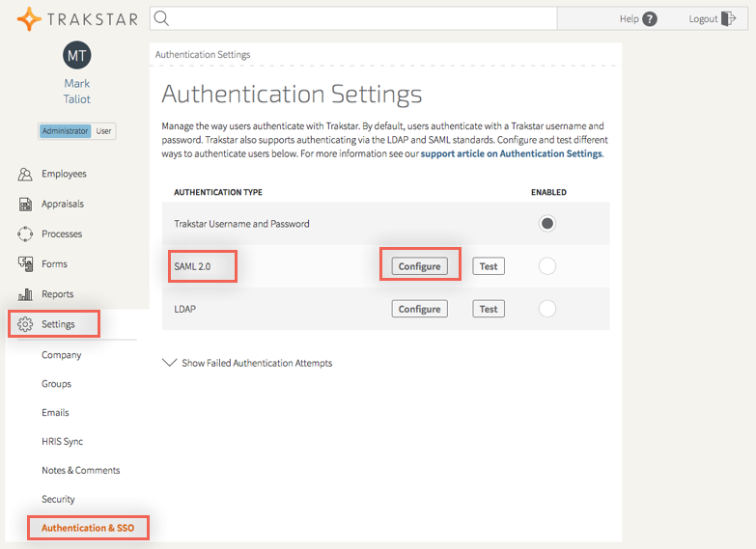Select Trakstar Username and Password radio button

pyautogui.click(x=547, y=224)
